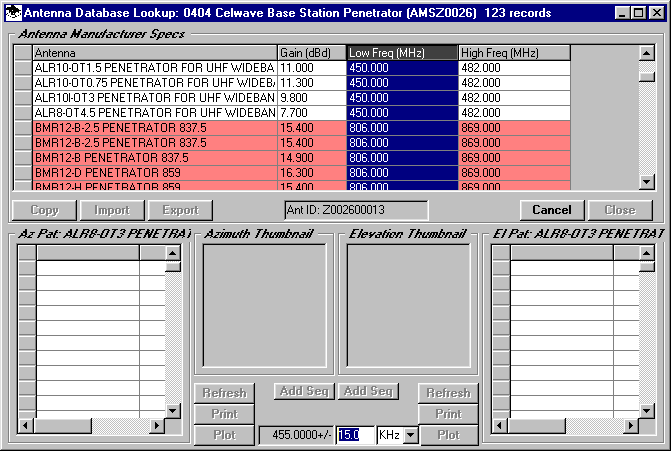
Task: Click the antenna table's vertical scrollbar thumb
Action: (647, 76)
